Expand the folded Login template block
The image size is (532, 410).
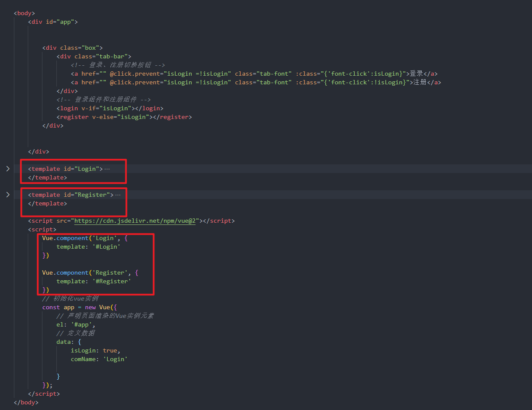8,169
